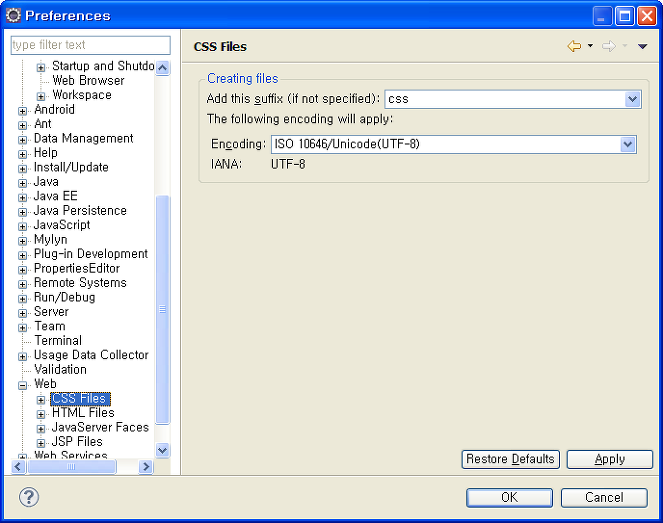Open the preferences view menu triangle
The width and height of the screenshot is (663, 523).
tap(642, 46)
